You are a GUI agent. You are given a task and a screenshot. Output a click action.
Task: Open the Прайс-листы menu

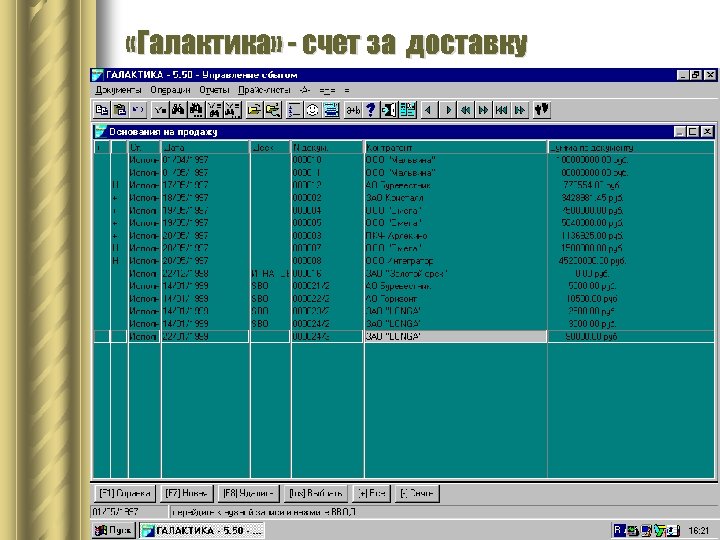264,90
